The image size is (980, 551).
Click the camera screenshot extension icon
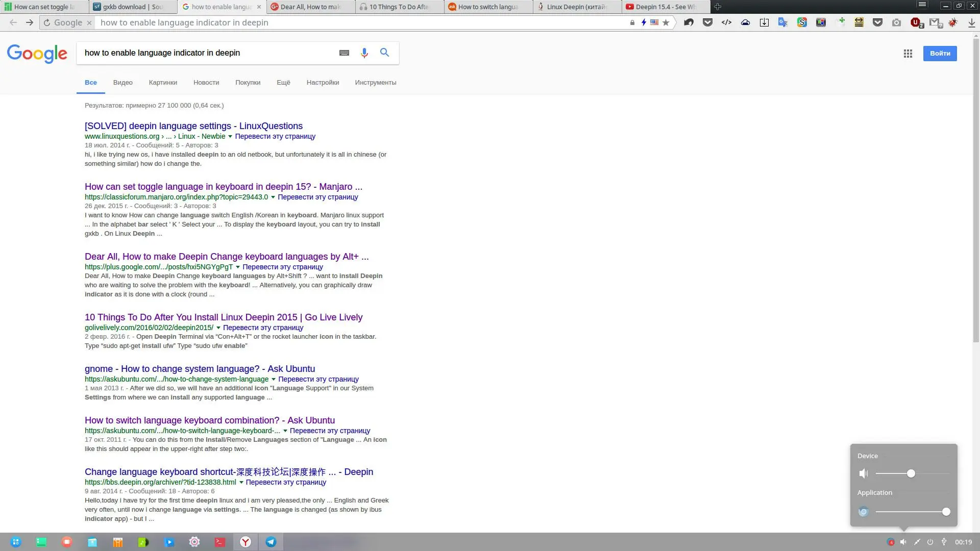coord(896,22)
